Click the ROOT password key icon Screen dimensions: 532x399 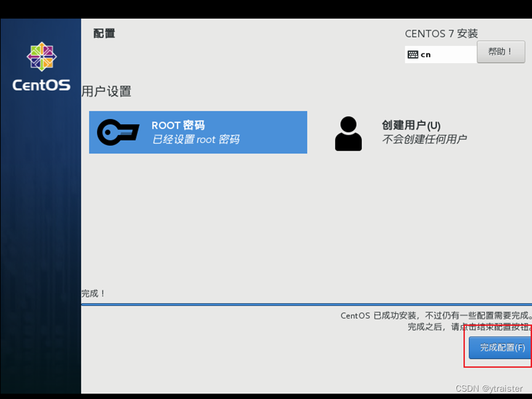click(x=118, y=132)
